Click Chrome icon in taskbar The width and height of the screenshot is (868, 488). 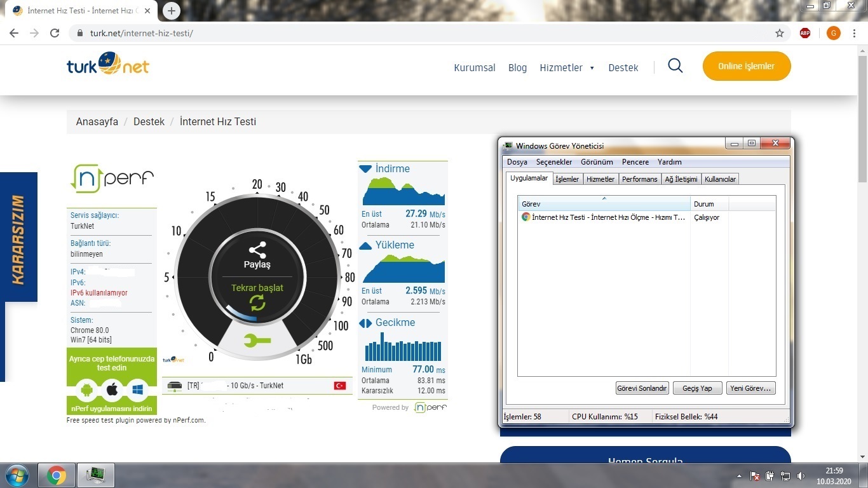[57, 475]
